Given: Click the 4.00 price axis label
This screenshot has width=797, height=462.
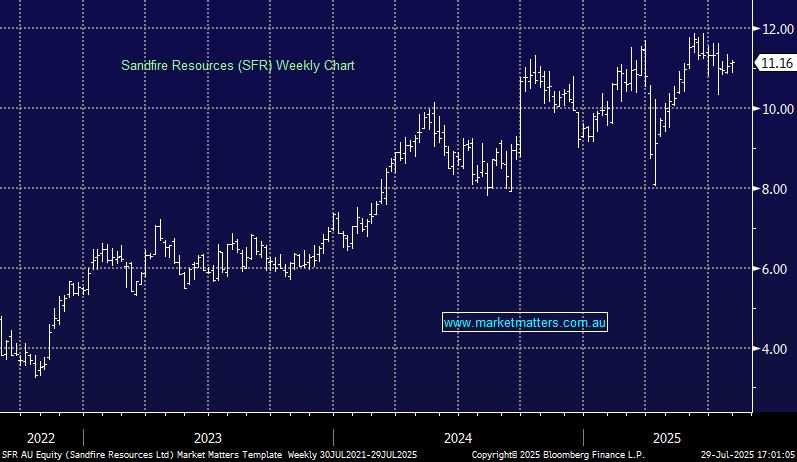Looking at the screenshot, I should click(775, 349).
